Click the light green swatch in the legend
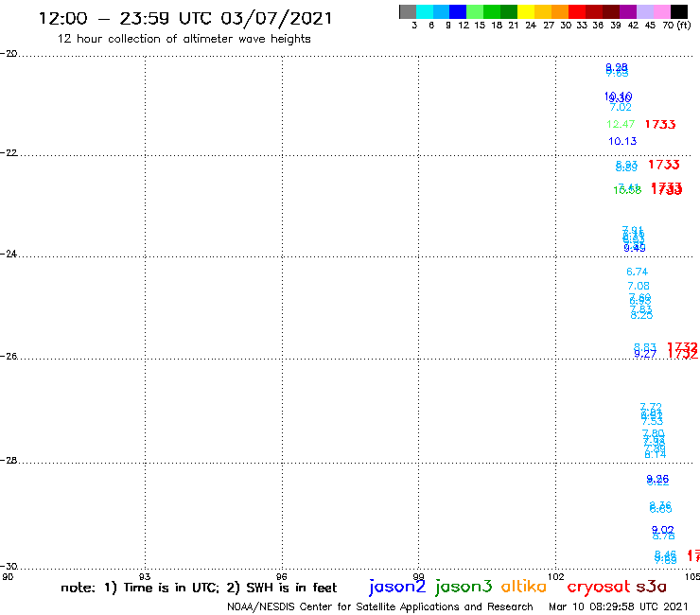This screenshot has height=615, width=700. point(476,12)
